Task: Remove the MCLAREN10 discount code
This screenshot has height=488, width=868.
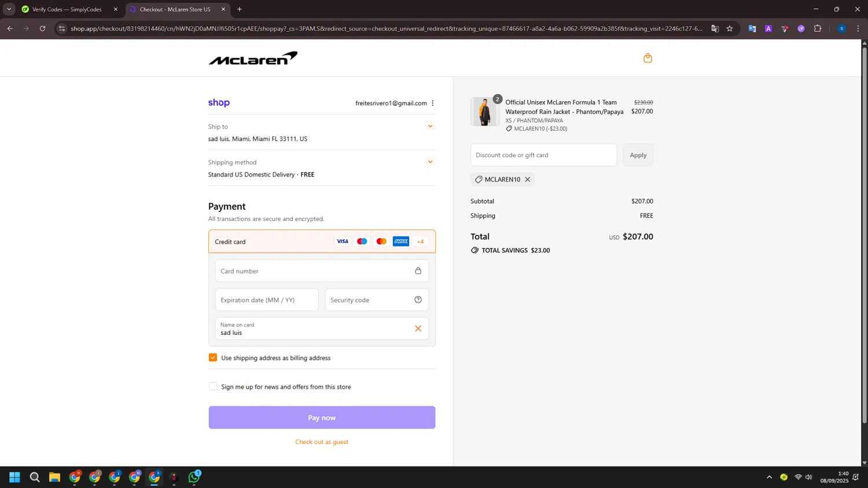Action: pos(527,179)
